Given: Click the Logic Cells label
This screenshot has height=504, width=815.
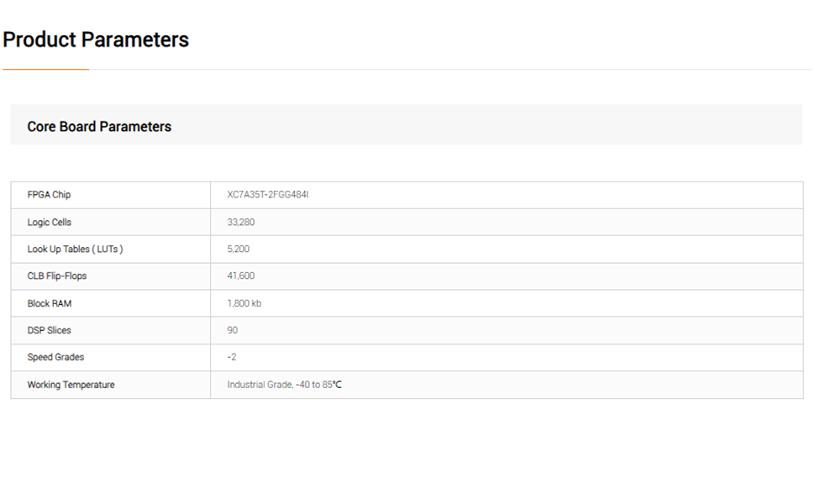Looking at the screenshot, I should 49,223.
